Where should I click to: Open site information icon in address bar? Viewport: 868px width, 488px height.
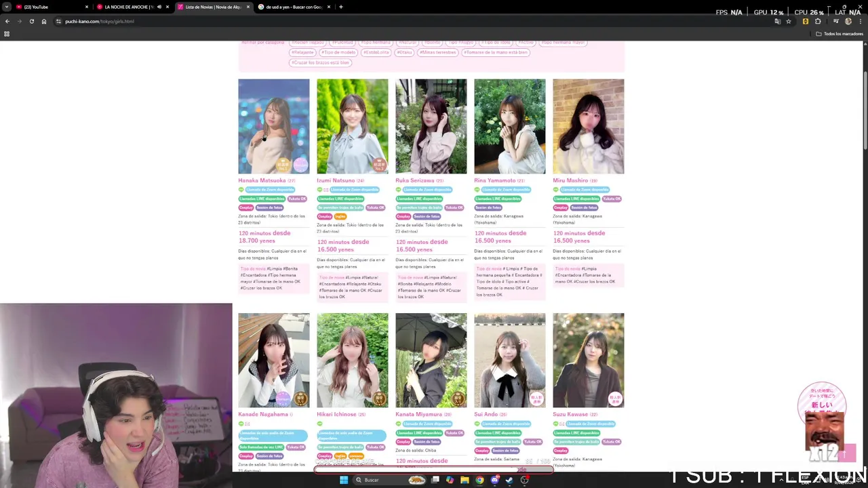coord(59,21)
